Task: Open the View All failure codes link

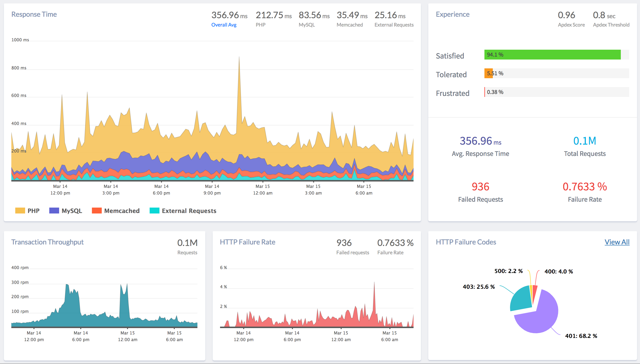Action: [x=617, y=242]
